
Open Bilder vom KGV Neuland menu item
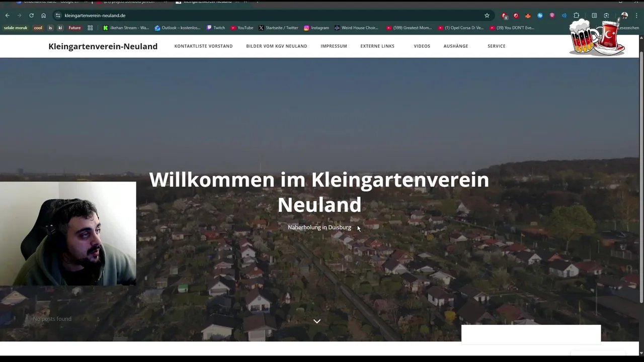(x=276, y=46)
